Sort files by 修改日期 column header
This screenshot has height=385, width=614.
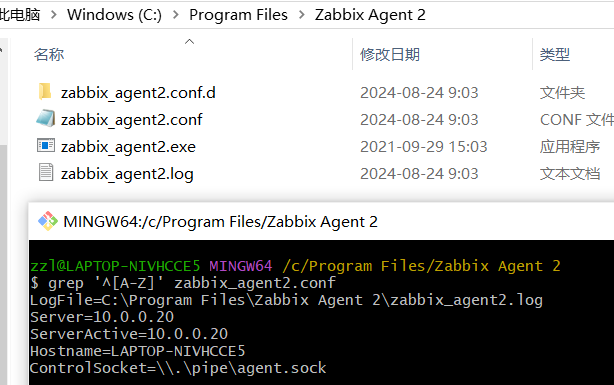(x=390, y=54)
